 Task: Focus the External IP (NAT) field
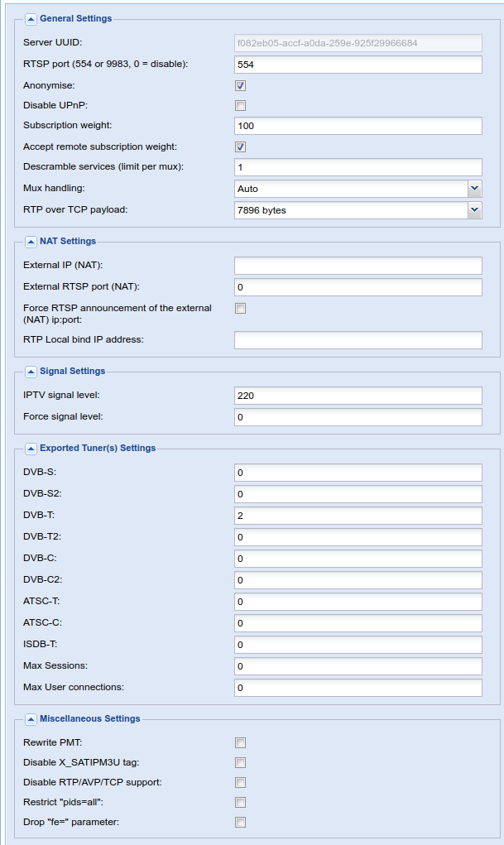click(358, 266)
